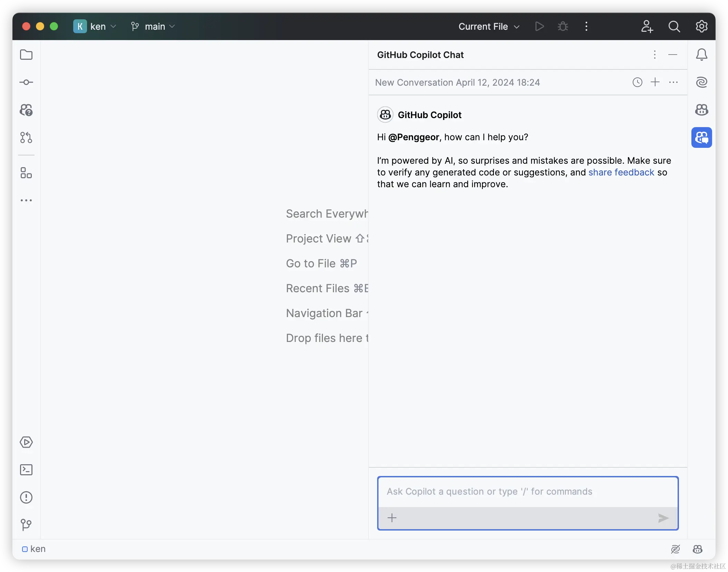The width and height of the screenshot is (728, 572).
Task: Click the New Conversation April 12 title
Action: [x=457, y=83]
